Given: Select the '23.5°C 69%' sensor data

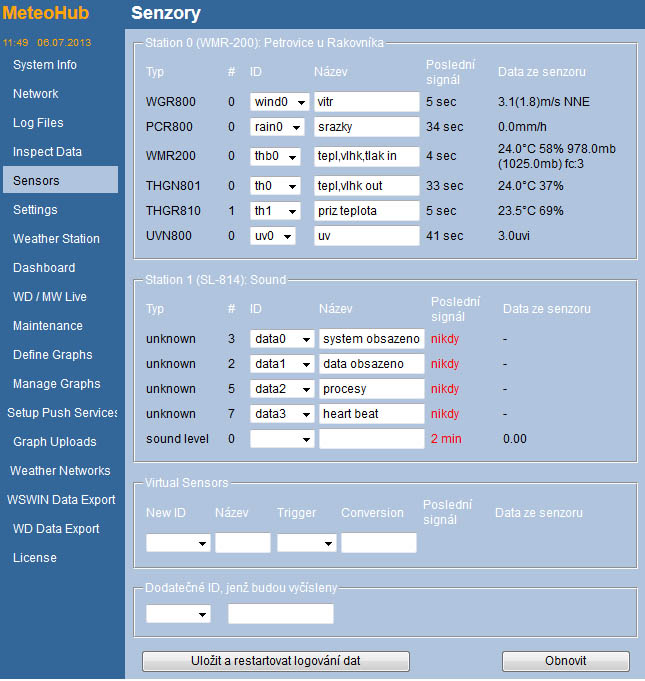Looking at the screenshot, I should 531,211.
